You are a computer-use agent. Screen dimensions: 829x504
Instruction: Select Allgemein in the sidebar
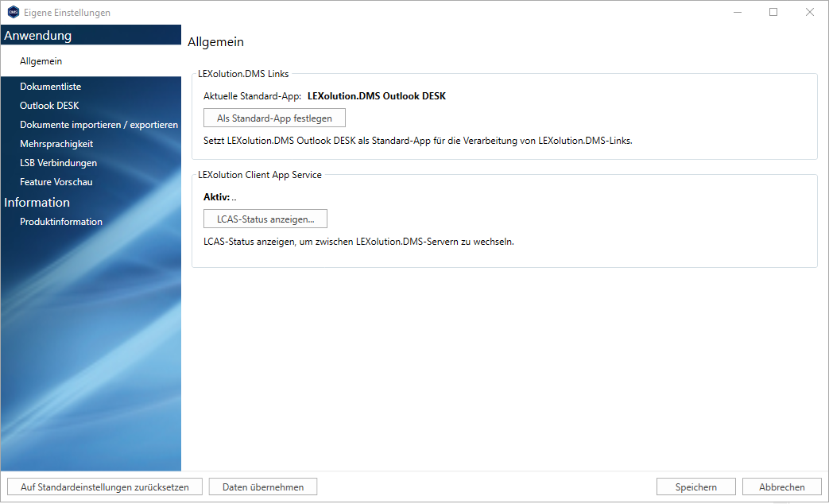(91, 61)
